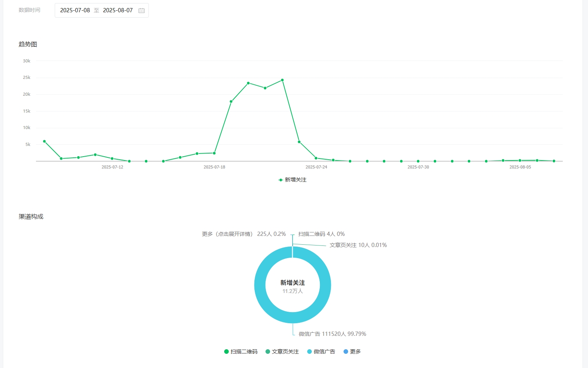Click x-axis label 2025-07-18
588x368 pixels.
(214, 167)
